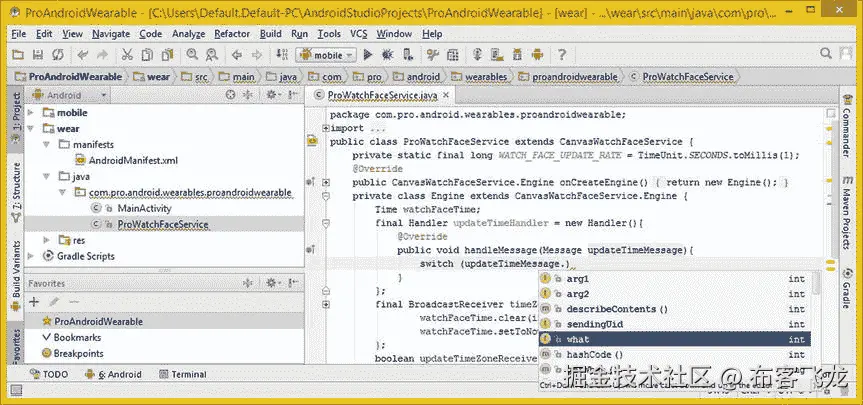Viewport: 863px width, 405px height.
Task: Click the Copy toolbar icon
Action: pyautogui.click(x=147, y=54)
